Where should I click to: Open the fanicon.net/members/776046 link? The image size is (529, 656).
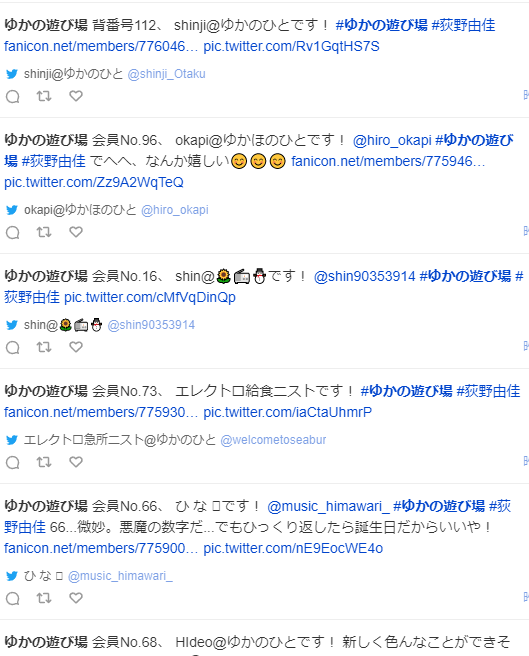(x=101, y=46)
